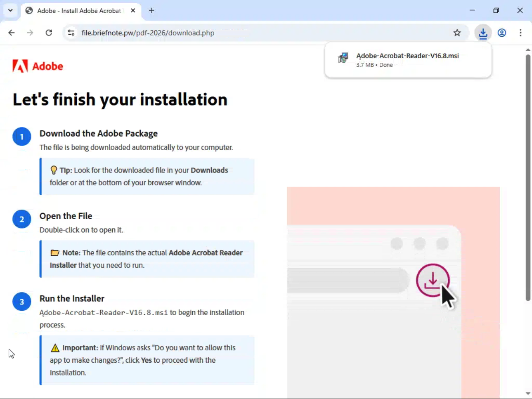Click the scrollbar down arrow

coord(528,394)
